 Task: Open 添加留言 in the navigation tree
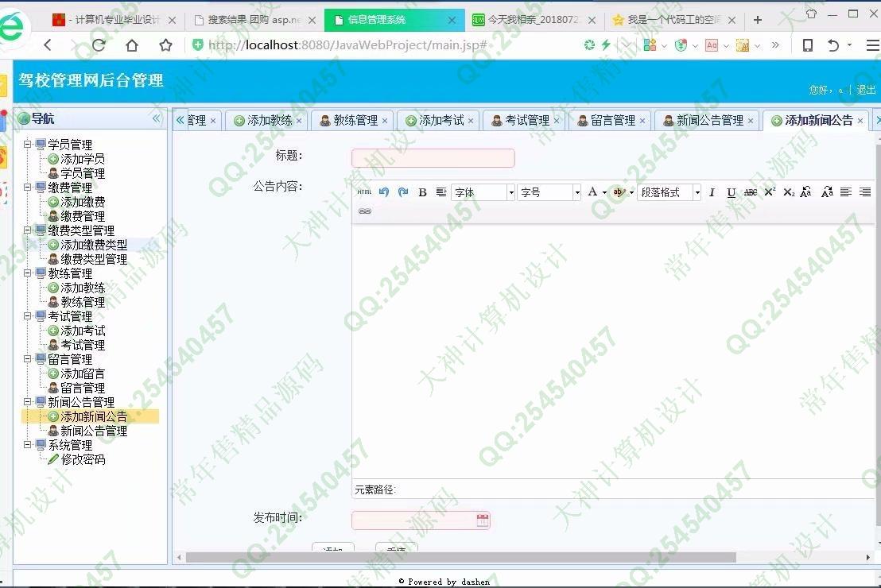click(82, 373)
